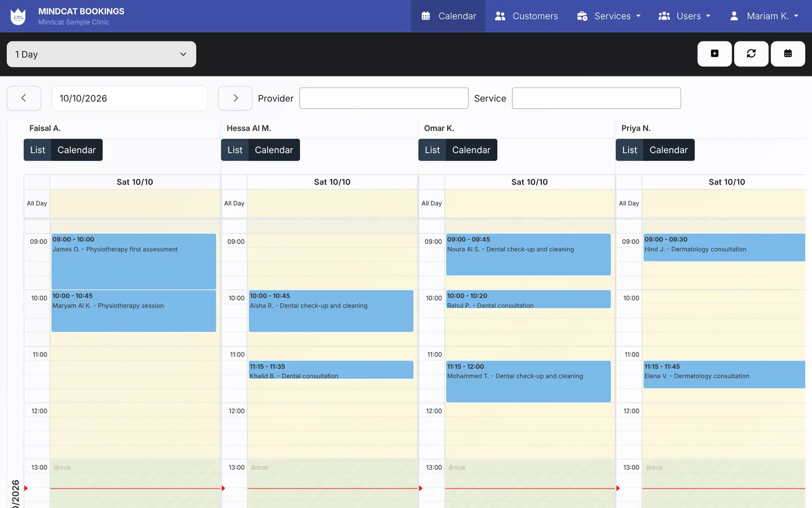812x508 pixels.
Task: Expand the Services dropdown menu
Action: pyautogui.click(x=609, y=16)
